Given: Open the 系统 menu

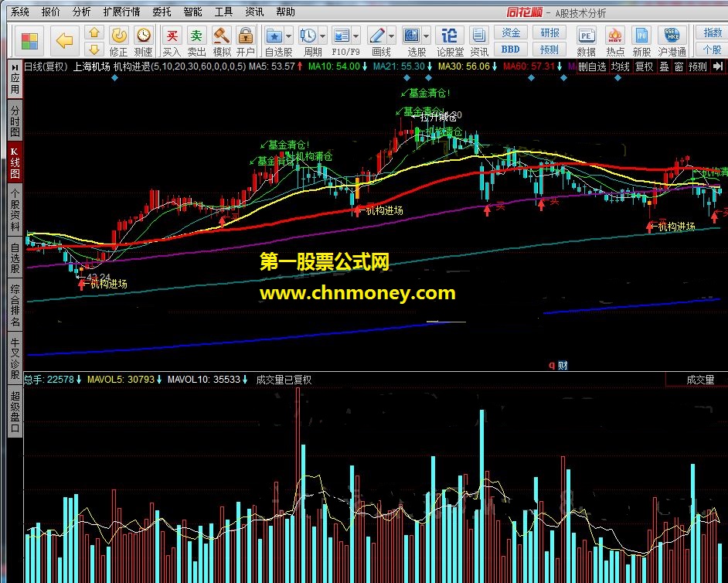Looking at the screenshot, I should click(20, 12).
